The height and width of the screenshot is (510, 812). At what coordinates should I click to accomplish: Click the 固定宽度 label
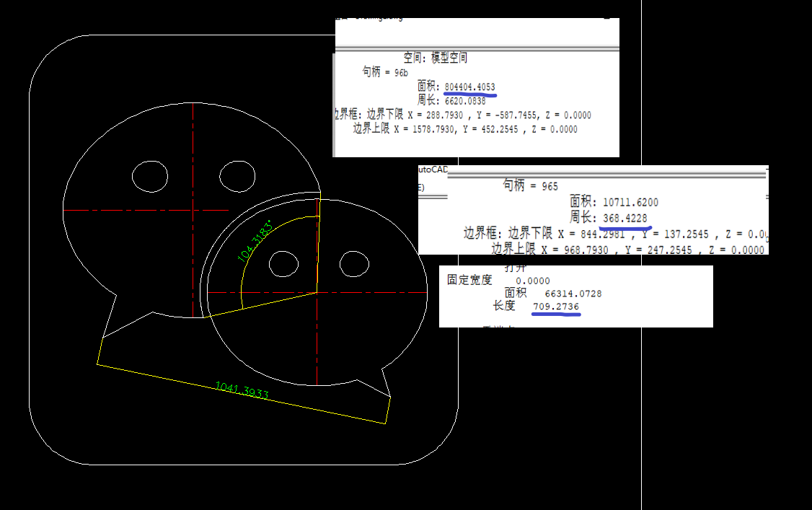(x=469, y=280)
